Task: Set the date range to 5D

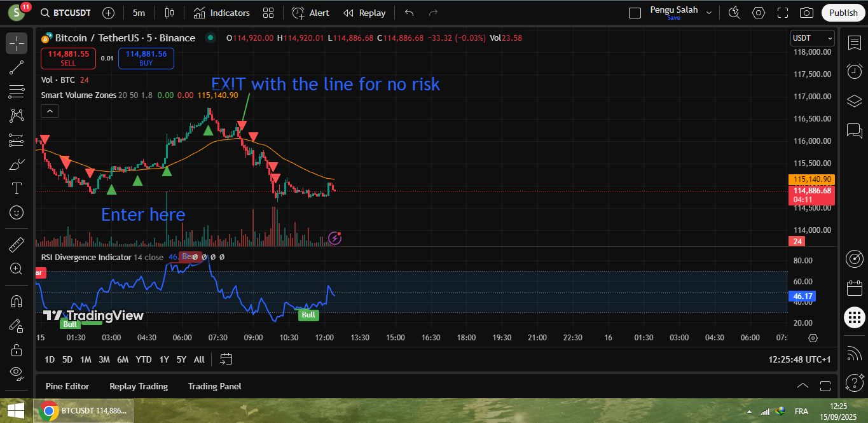Action: tap(67, 359)
